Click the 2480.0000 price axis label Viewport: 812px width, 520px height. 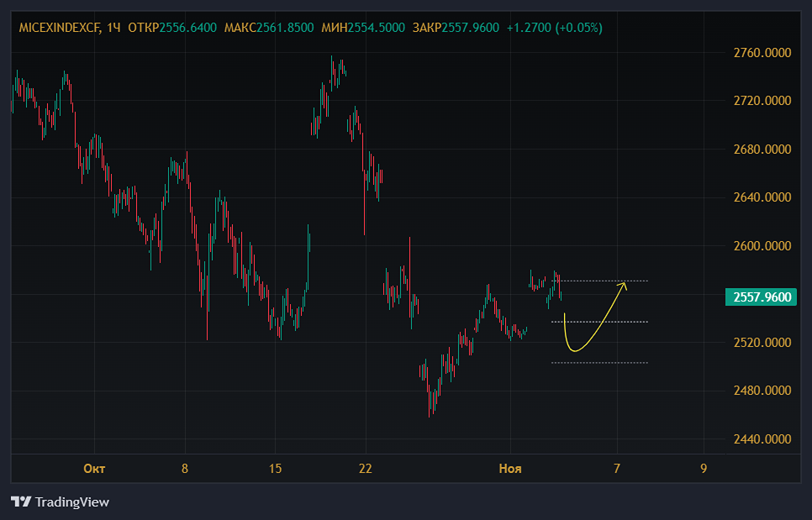[762, 390]
